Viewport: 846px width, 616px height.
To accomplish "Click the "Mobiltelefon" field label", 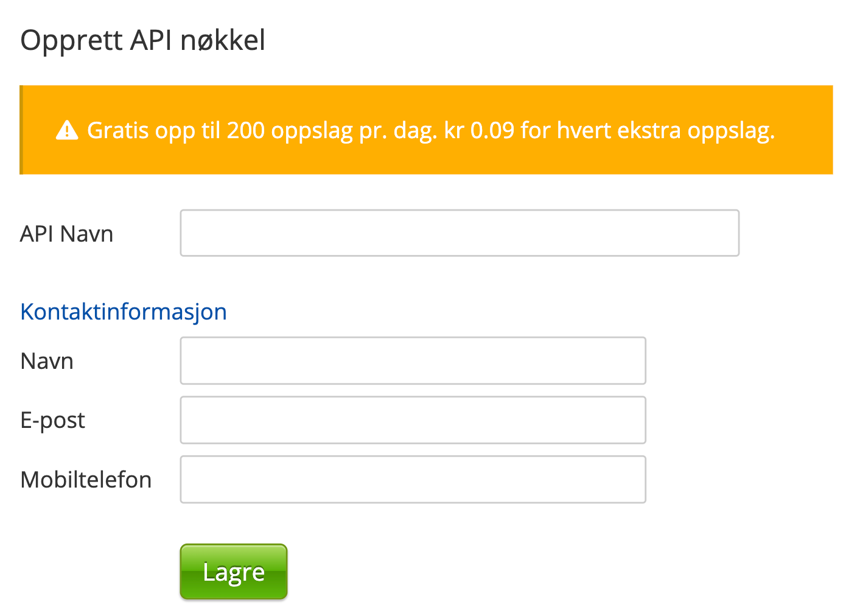I will 86,480.
